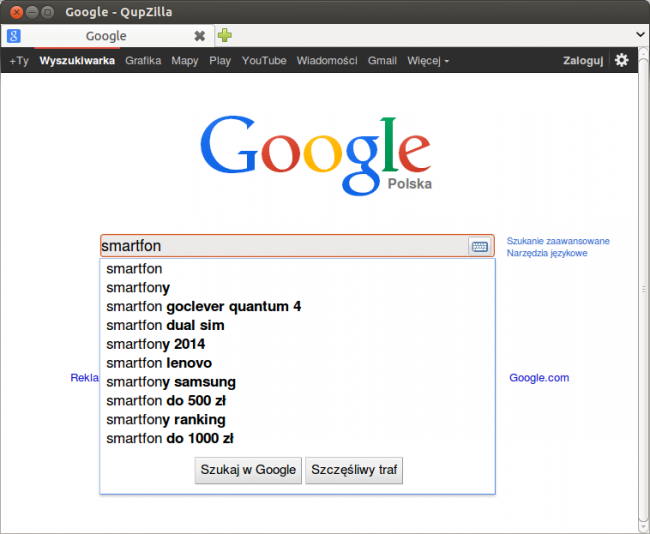Open Wiadomości in the top bar
Screen dimensions: 650x534
(x=327, y=61)
